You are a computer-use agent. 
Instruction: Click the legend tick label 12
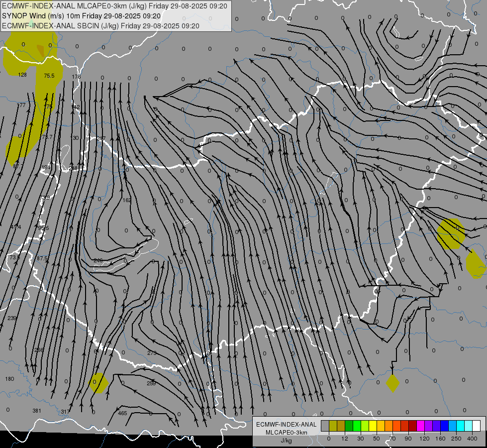344,439
